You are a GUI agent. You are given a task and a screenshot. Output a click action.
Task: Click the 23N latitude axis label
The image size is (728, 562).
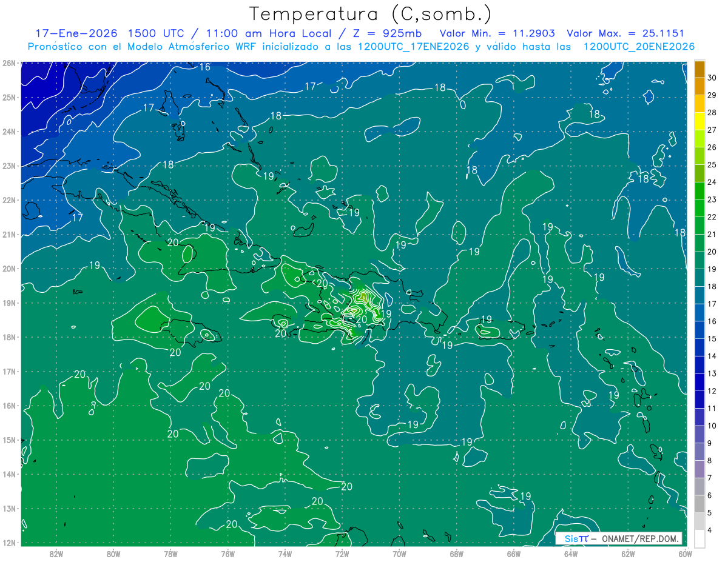8,166
